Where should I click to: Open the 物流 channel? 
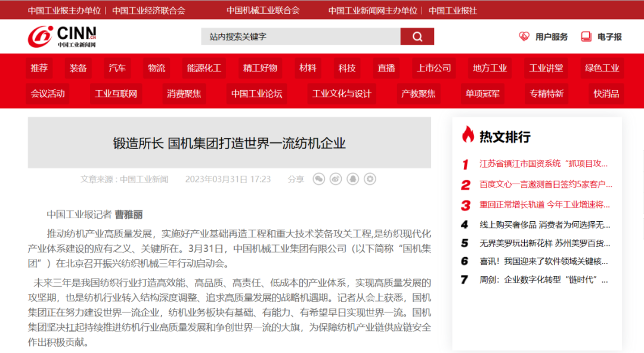click(x=156, y=68)
